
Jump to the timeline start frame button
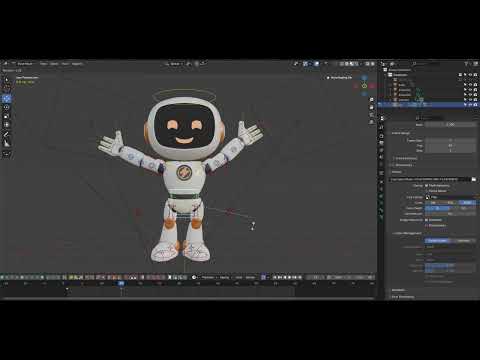[275, 277]
